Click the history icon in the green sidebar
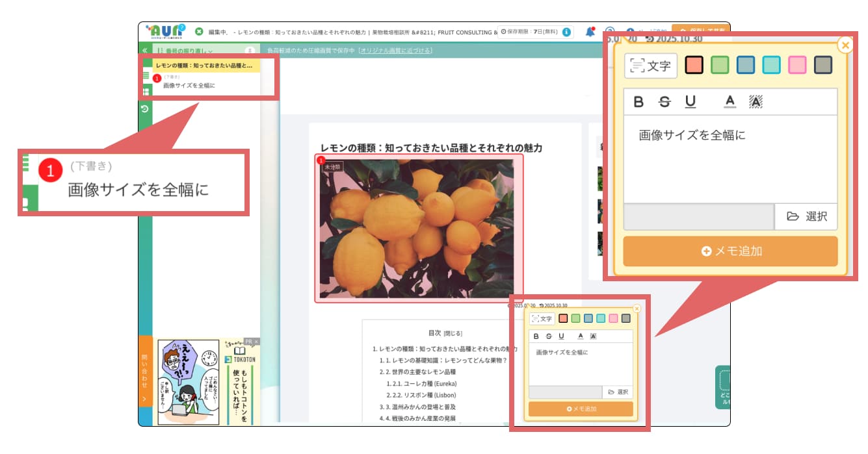868x454 pixels. [x=144, y=109]
